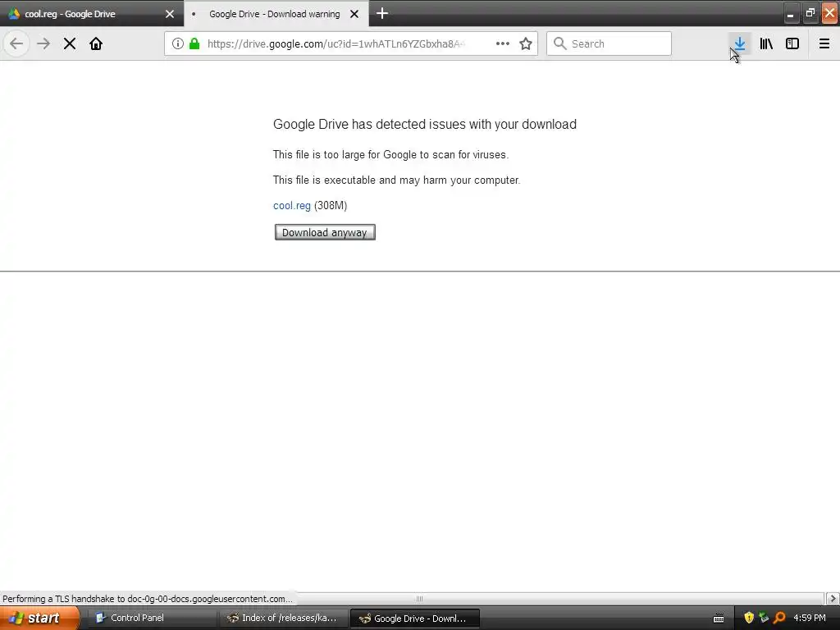Click the (308M) file size text

(331, 206)
